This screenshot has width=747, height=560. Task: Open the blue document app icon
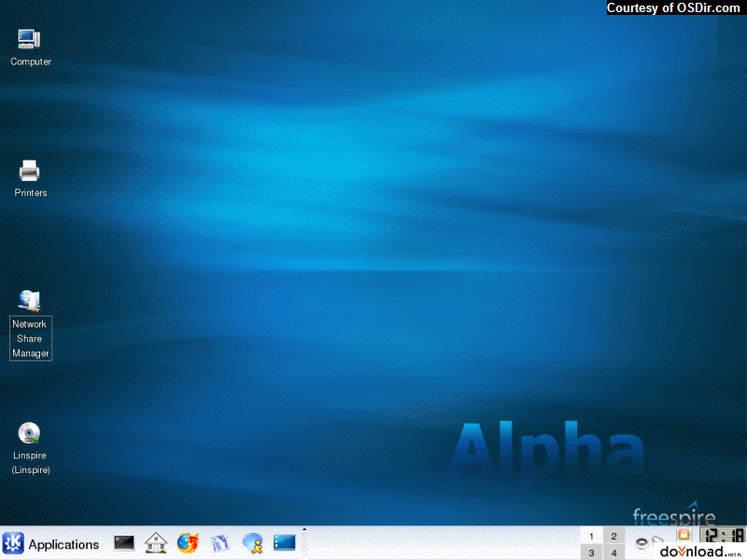[219, 543]
